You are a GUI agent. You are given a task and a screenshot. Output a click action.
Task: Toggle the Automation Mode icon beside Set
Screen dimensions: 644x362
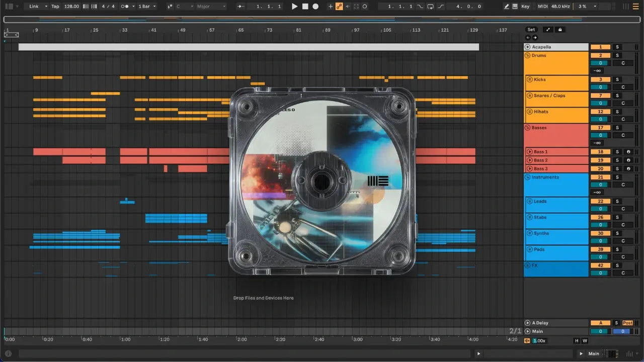click(548, 30)
